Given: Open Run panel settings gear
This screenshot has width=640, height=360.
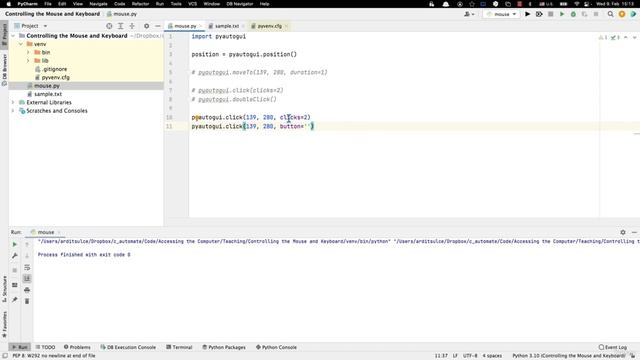Looking at the screenshot, I should [623, 232].
